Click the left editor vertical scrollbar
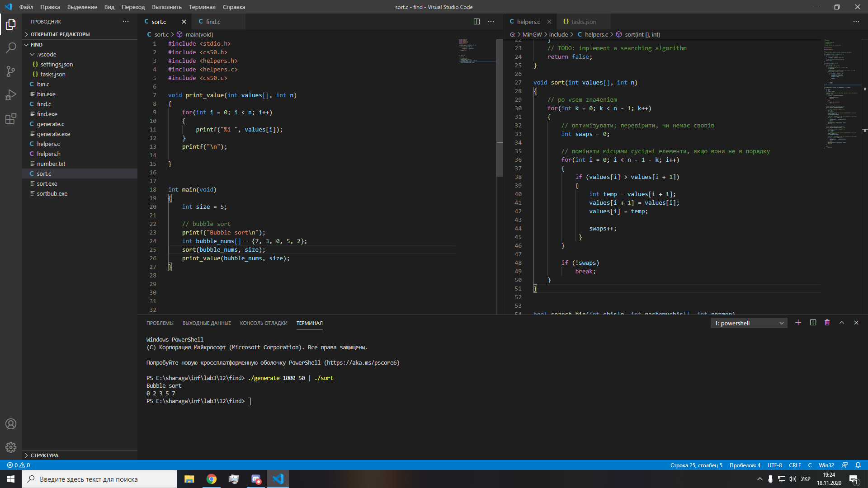Viewport: 868px width, 488px height. tap(500, 108)
